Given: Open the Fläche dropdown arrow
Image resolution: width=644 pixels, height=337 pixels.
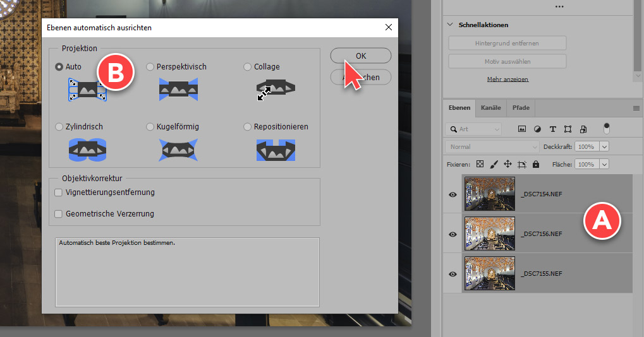Looking at the screenshot, I should (x=604, y=164).
